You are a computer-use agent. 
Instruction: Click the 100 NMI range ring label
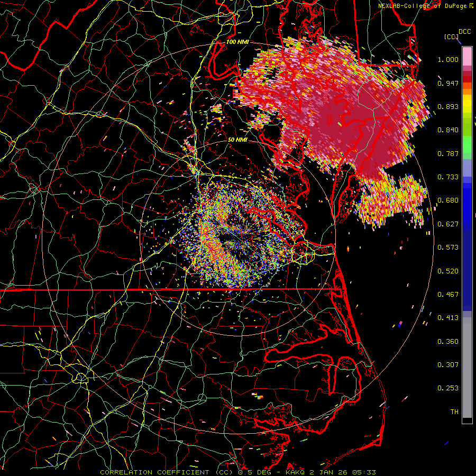237,42
